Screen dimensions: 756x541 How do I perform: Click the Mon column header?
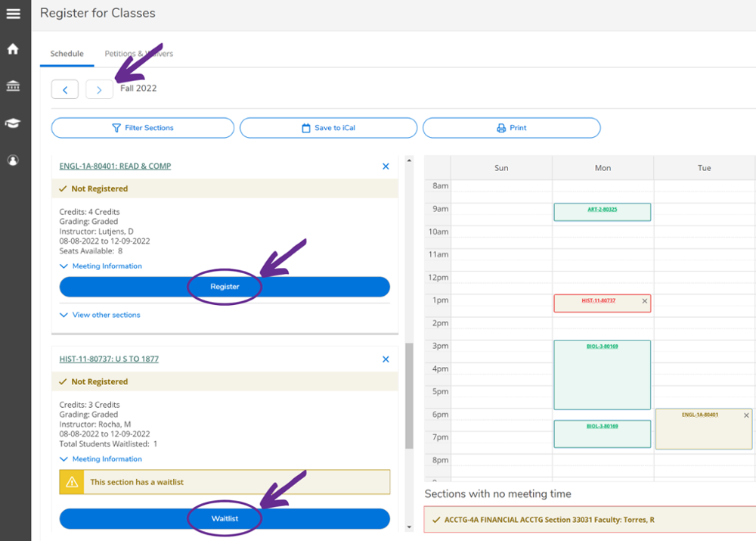tap(603, 168)
